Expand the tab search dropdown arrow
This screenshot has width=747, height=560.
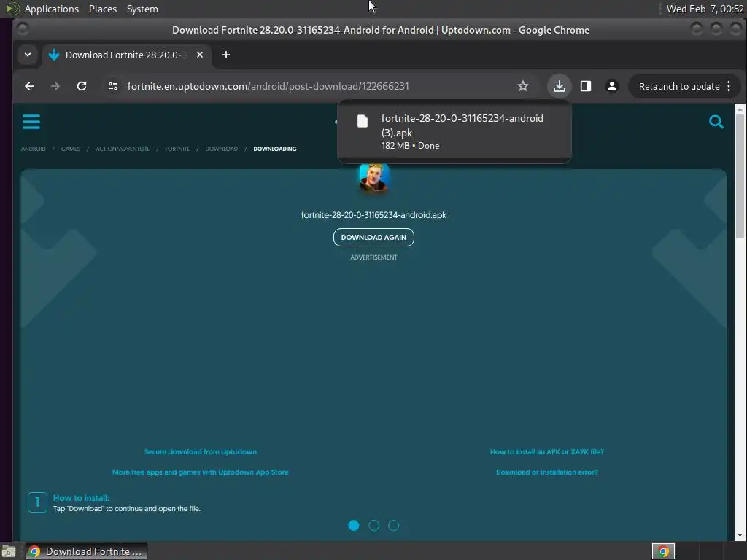pos(28,55)
